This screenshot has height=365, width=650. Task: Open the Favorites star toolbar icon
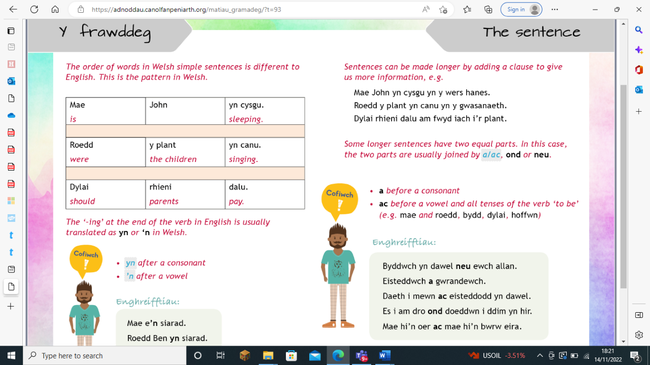(467, 10)
